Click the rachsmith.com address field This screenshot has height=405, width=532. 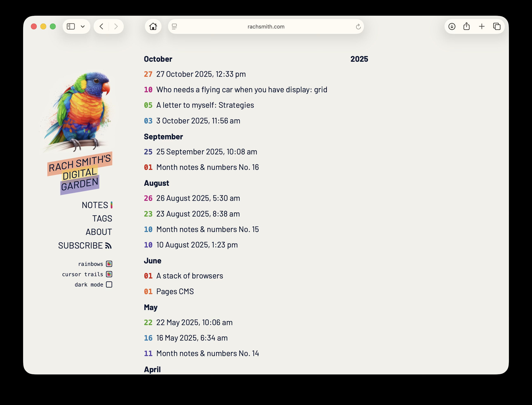[266, 26]
